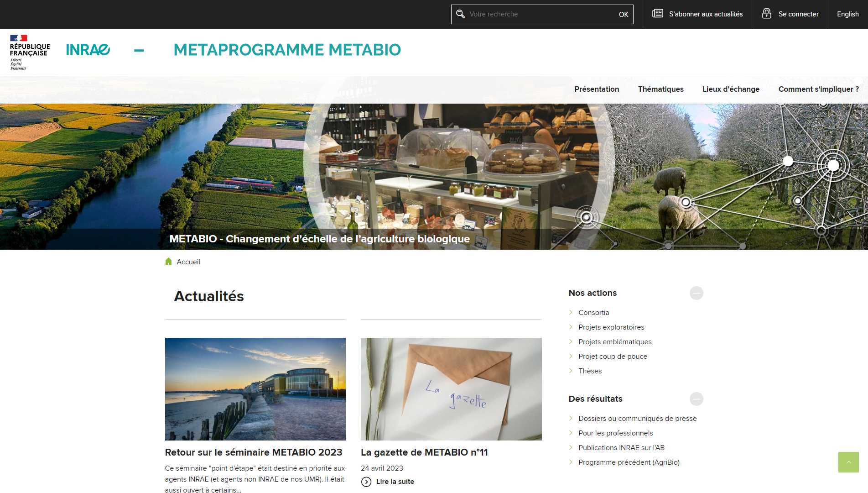
Task: Click the green home icon in breadcrumb
Action: tap(168, 262)
